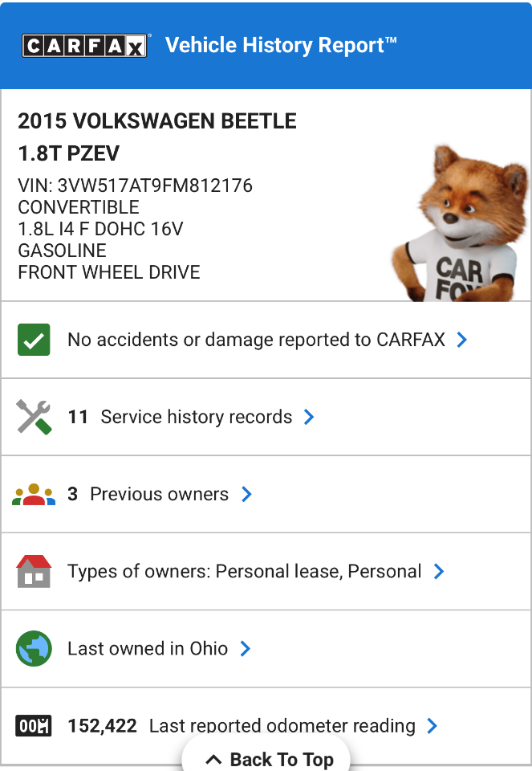Click the VIN number text
This screenshot has height=771, width=532.
[x=135, y=186]
